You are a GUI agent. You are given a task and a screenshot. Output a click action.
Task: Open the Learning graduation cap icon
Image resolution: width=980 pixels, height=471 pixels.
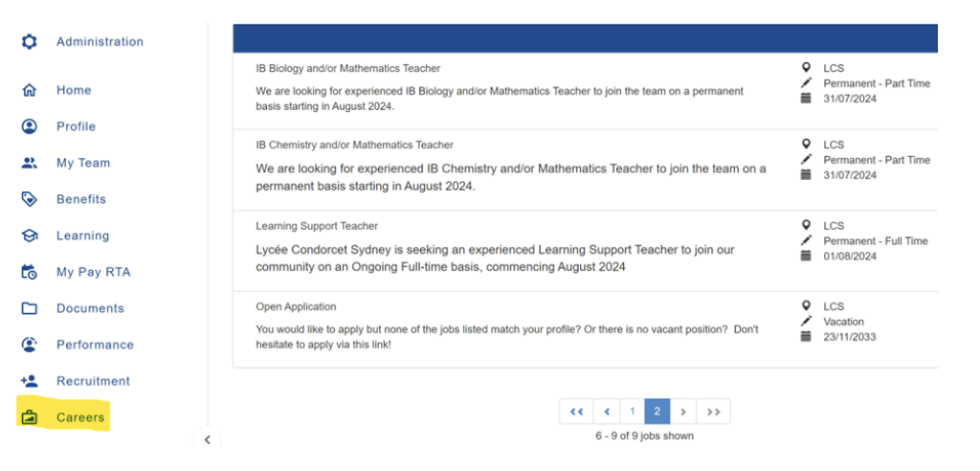coord(29,235)
